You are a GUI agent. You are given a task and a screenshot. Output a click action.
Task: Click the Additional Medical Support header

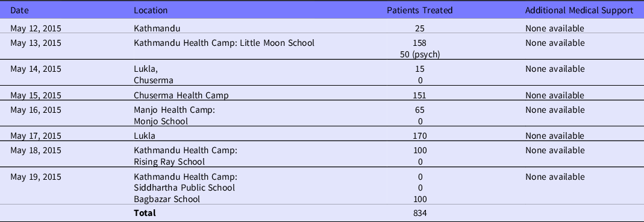[x=579, y=11]
